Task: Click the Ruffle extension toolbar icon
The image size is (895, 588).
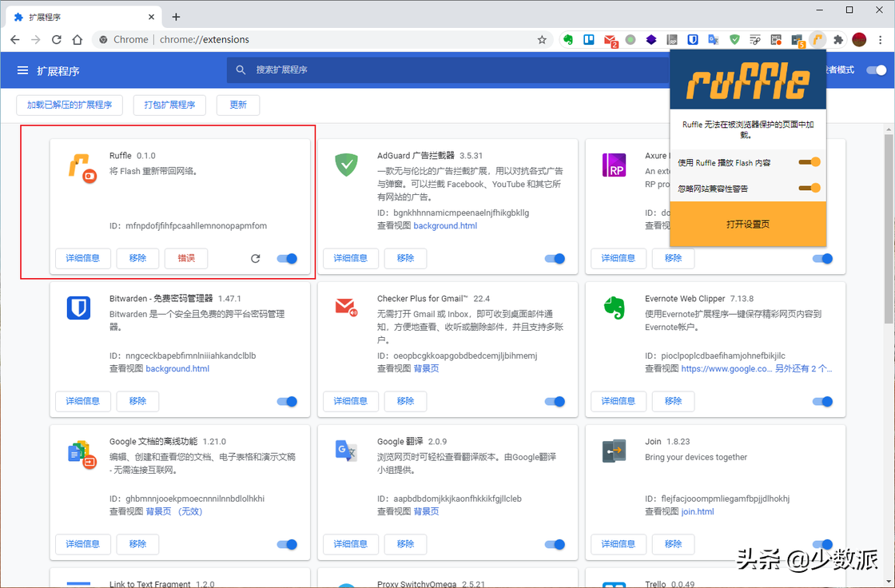Action: coord(817,40)
